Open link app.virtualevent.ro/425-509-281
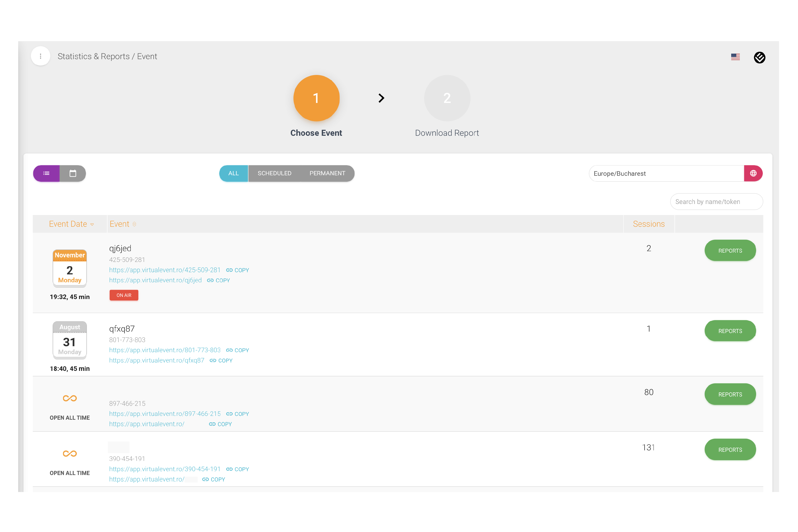 click(x=165, y=270)
